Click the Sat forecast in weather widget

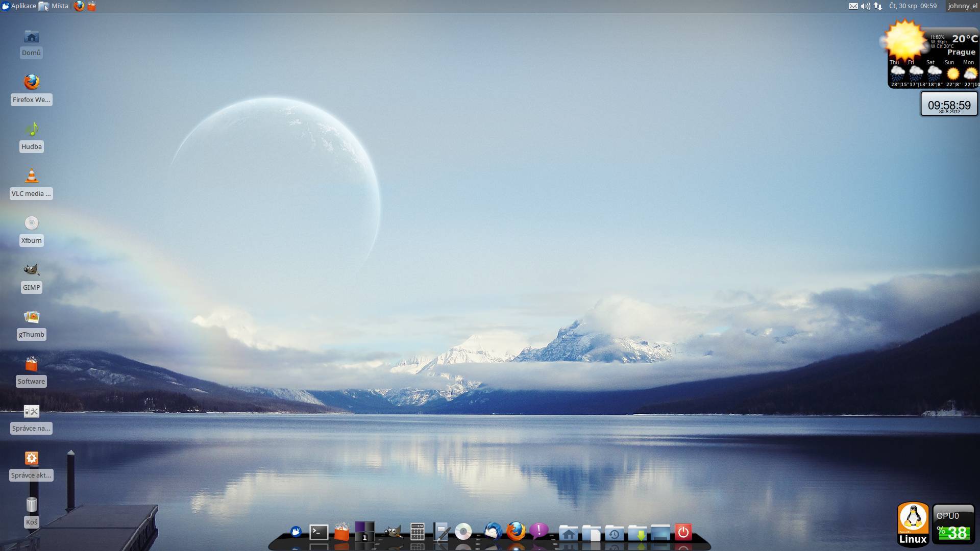(x=934, y=73)
